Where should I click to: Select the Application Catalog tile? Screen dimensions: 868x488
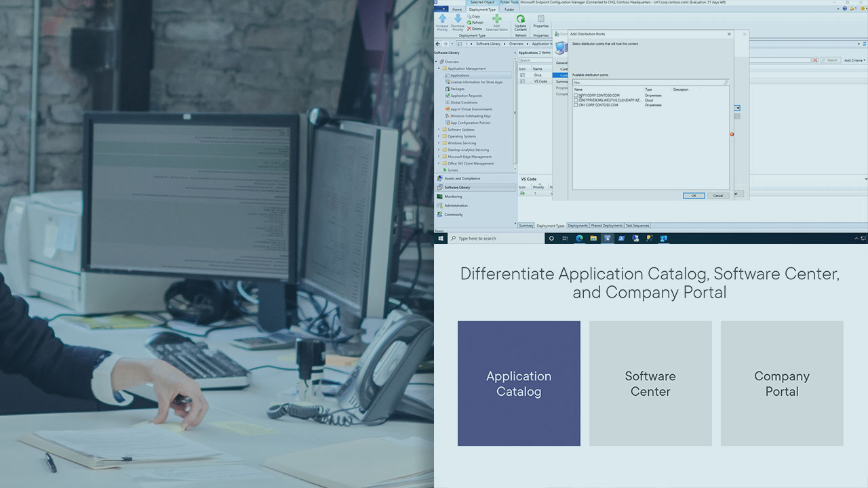[x=519, y=384]
